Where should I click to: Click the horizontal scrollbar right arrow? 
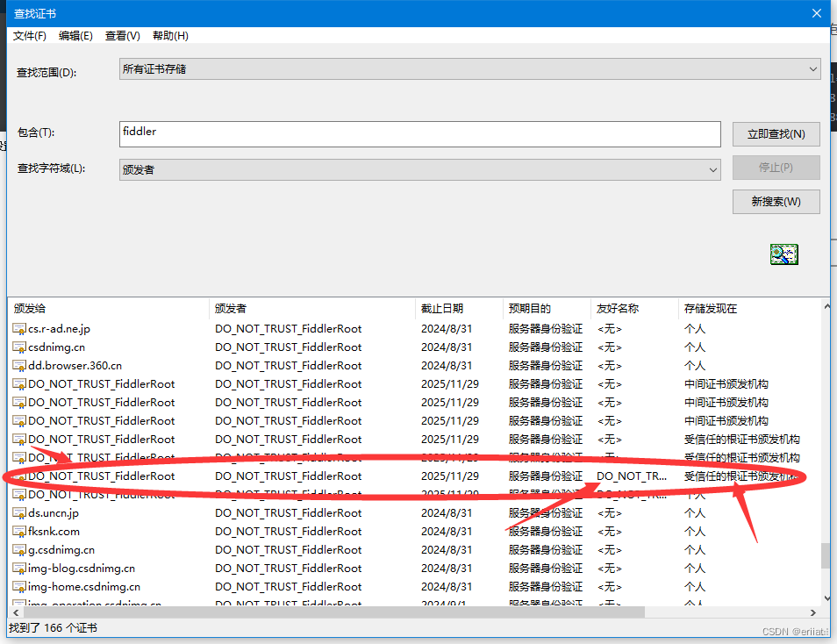[813, 612]
